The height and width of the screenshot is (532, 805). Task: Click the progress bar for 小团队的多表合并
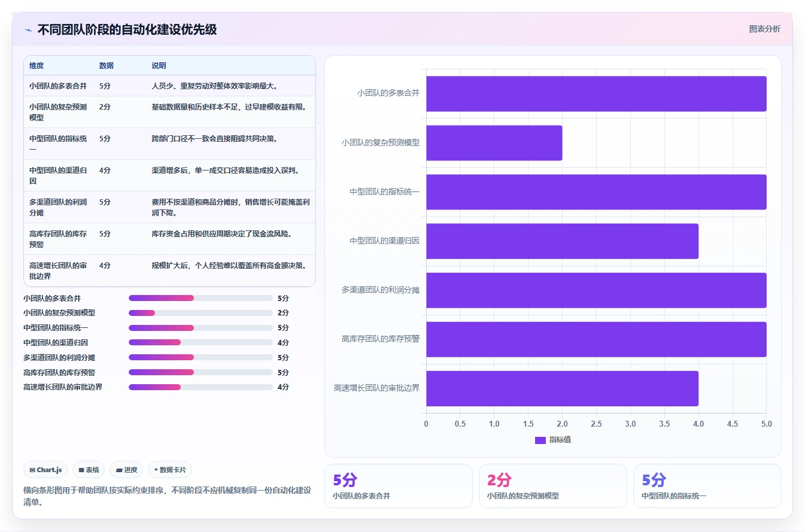pos(201,298)
